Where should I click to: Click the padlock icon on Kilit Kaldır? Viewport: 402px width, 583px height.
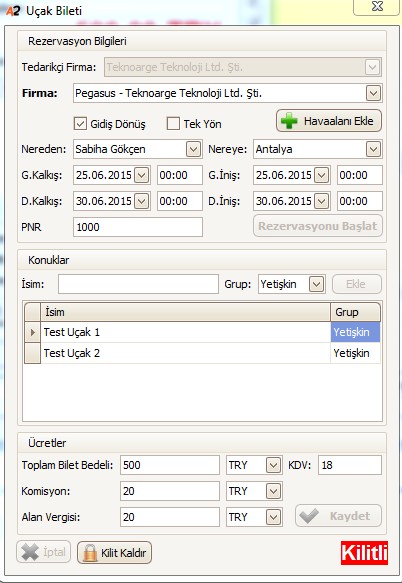(x=90, y=553)
